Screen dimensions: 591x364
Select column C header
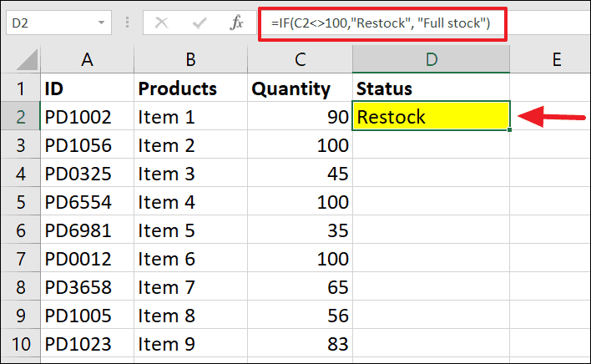301,59
